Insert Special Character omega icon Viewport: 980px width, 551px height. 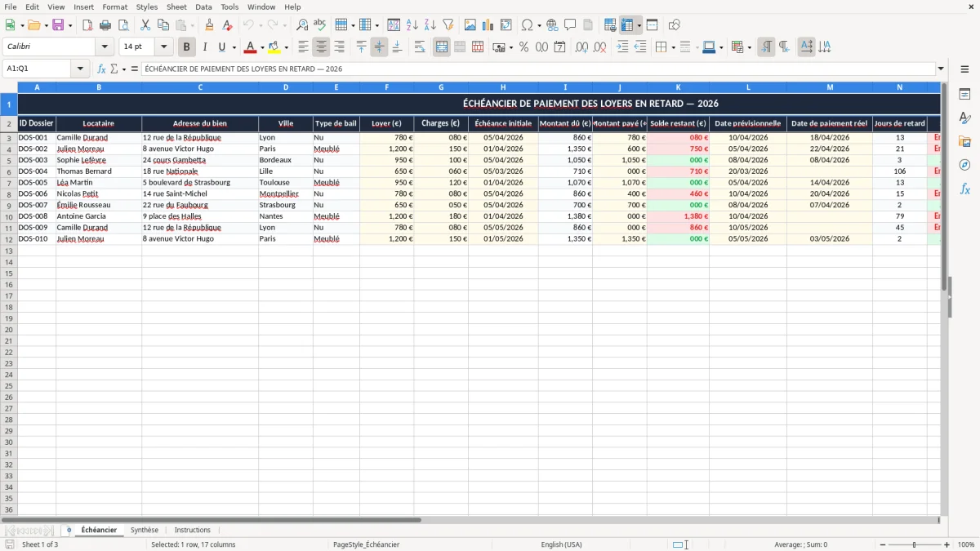[528, 25]
